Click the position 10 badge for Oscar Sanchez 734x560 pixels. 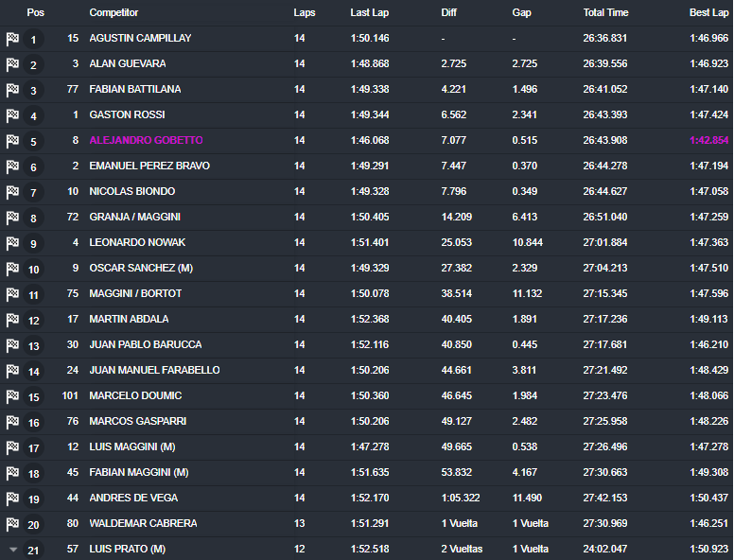point(34,270)
